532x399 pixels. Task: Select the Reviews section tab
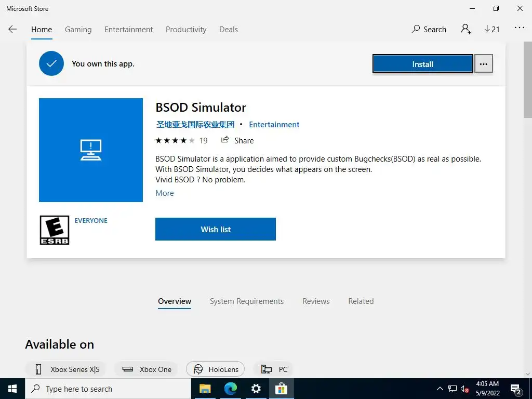click(x=316, y=301)
